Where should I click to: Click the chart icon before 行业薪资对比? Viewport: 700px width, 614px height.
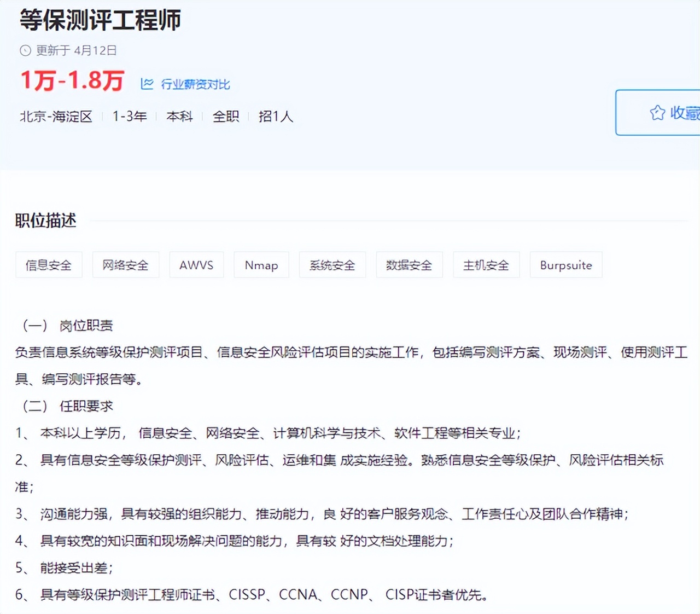[147, 84]
